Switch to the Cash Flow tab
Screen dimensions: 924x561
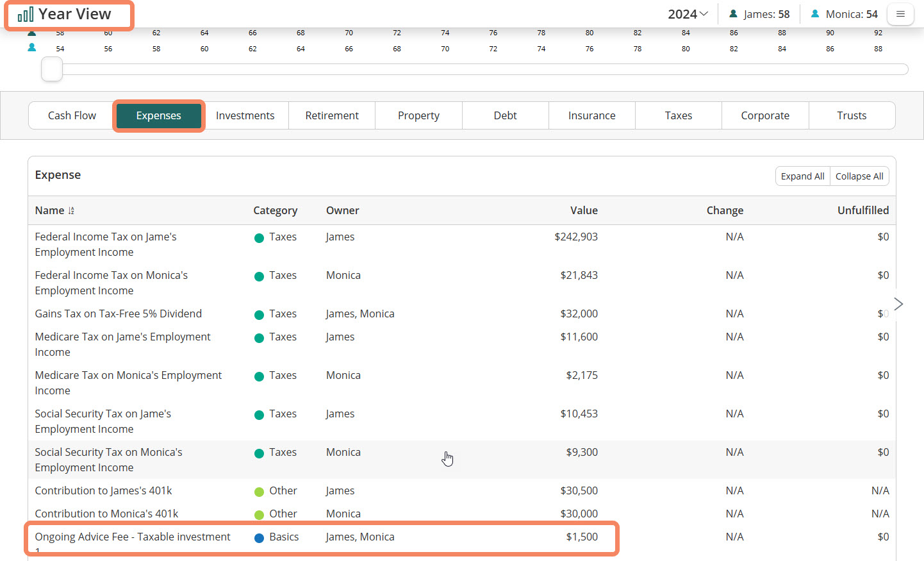(x=72, y=115)
